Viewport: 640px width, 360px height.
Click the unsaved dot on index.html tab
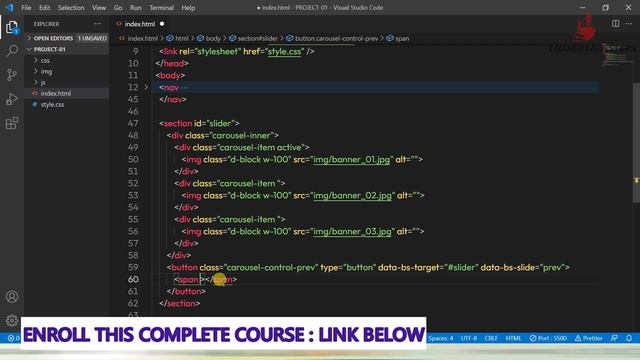click(x=162, y=24)
